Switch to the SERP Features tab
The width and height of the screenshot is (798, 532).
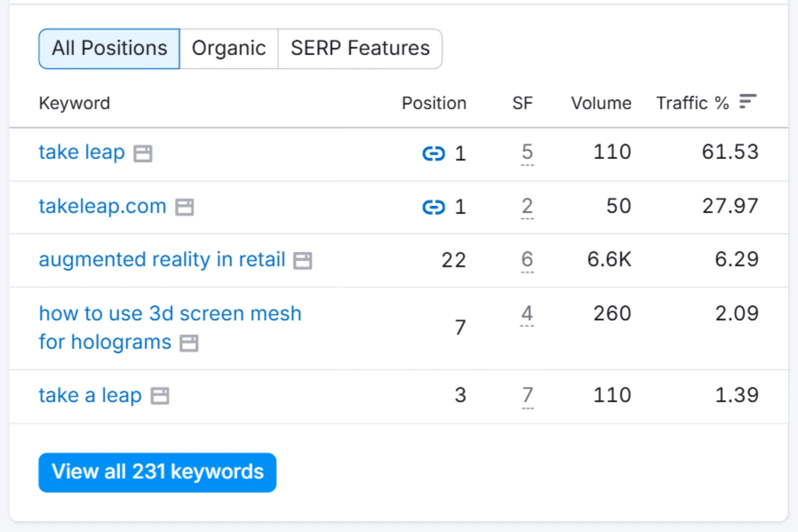360,48
